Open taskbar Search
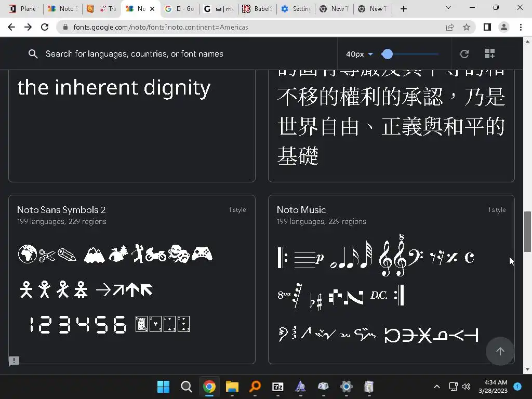532x399 pixels. [187, 387]
